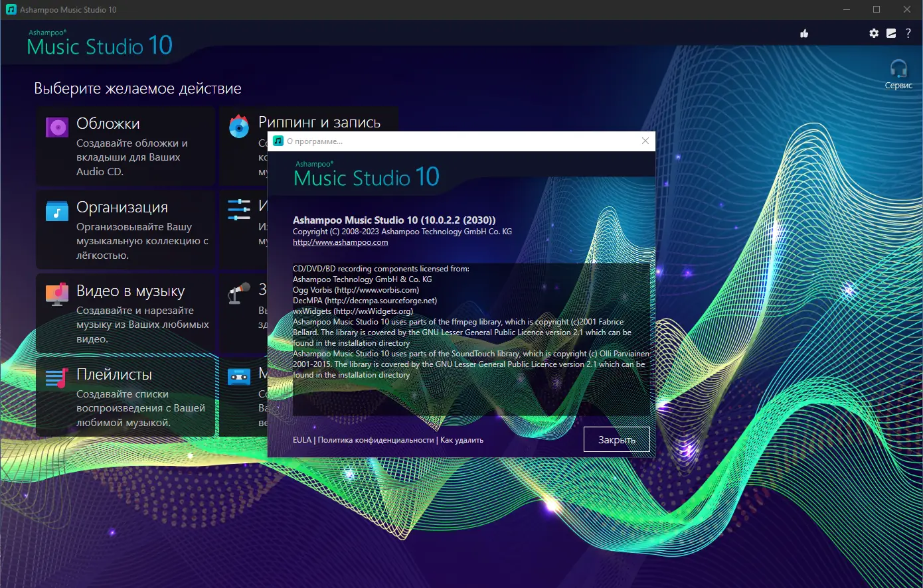
Task: Click the Как удалить link
Action: click(x=462, y=440)
